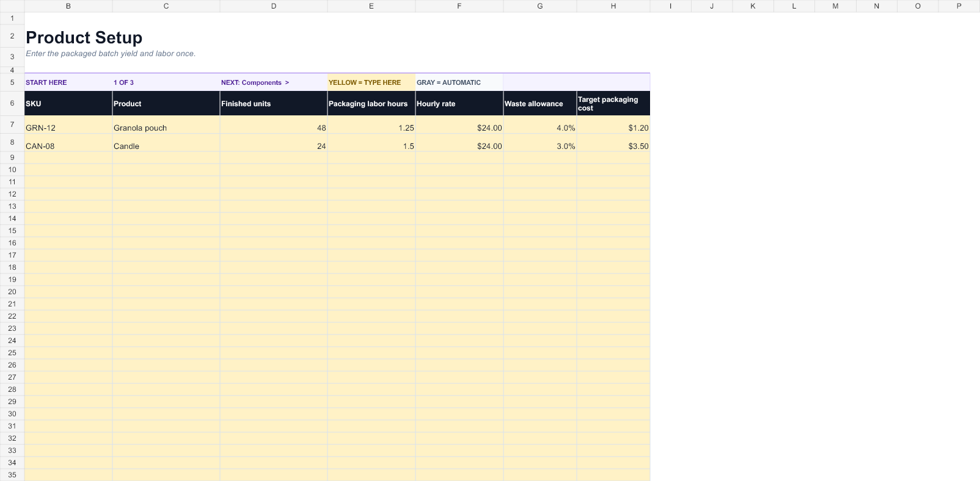This screenshot has height=481, width=980.
Task: Select the 'Hourly rate' header cell
Action: point(459,104)
